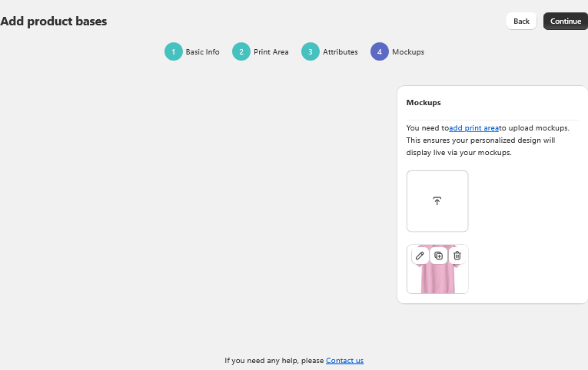Go to the Basic Info step label
588x370 pixels.
202,52
